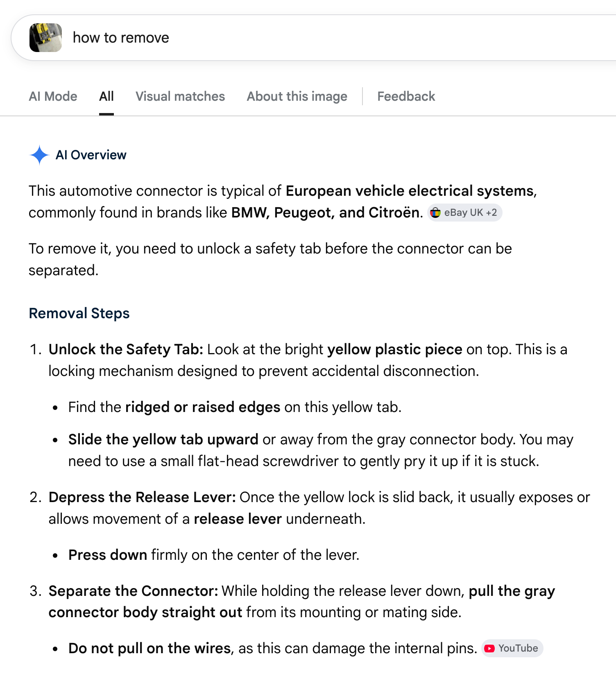Go to the About this image tab
The width and height of the screenshot is (616, 679).
pos(297,97)
